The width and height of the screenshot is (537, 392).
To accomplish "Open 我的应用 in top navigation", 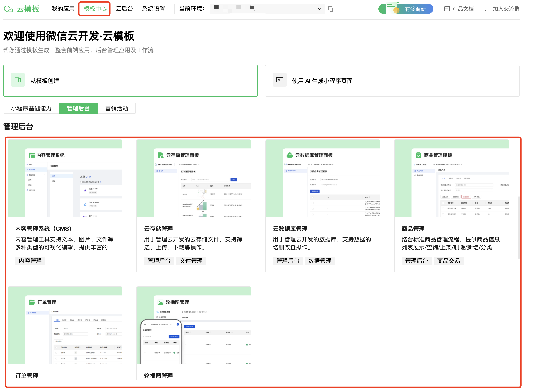I will click(63, 9).
